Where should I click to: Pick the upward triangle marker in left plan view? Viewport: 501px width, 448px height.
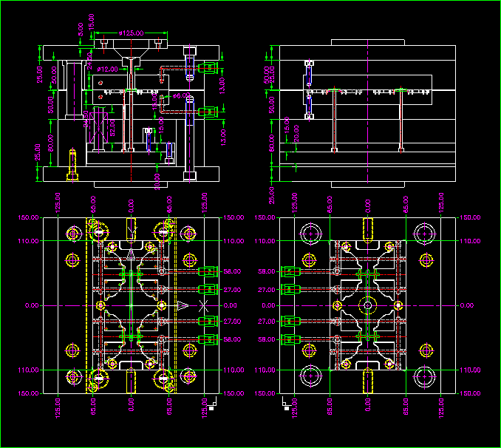[131, 254]
